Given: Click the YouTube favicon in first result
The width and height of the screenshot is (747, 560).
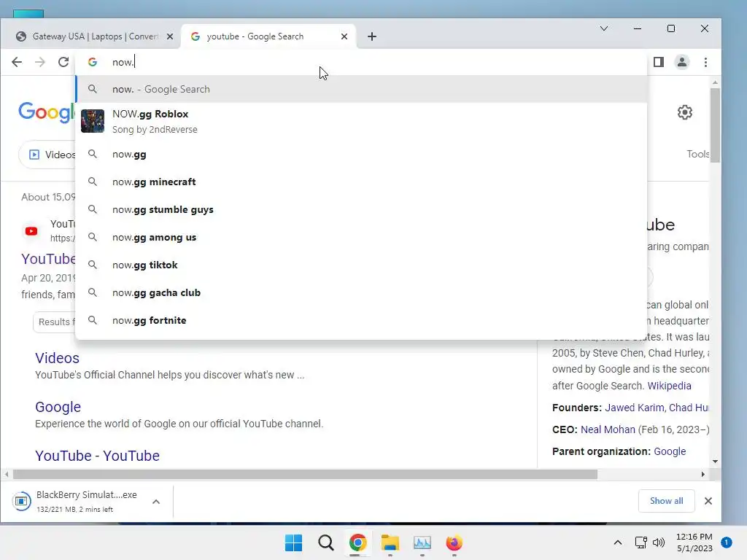Looking at the screenshot, I should click(x=31, y=231).
